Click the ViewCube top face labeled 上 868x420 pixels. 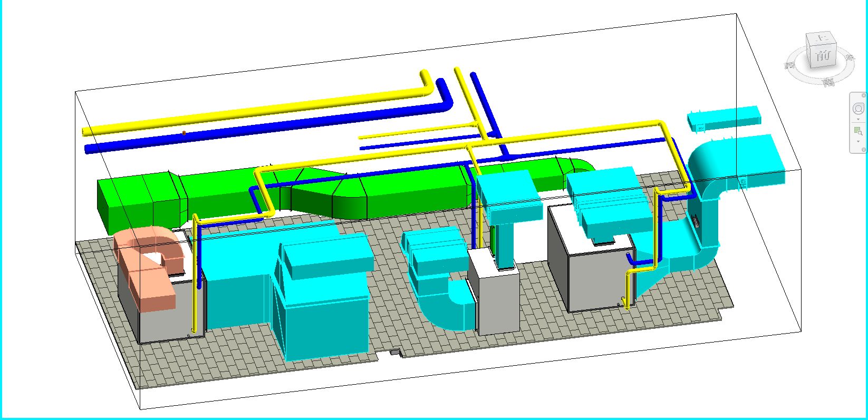click(821, 39)
